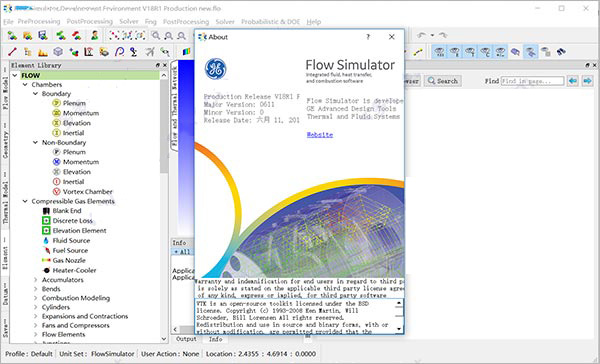Expand the Accumulators tree node
This screenshot has width=600, height=364.
[36, 280]
